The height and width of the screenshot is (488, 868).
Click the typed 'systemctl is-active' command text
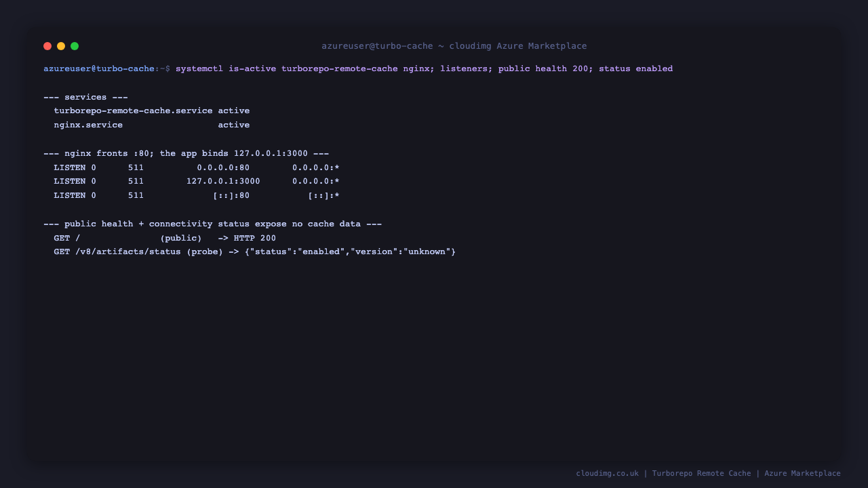pos(226,68)
